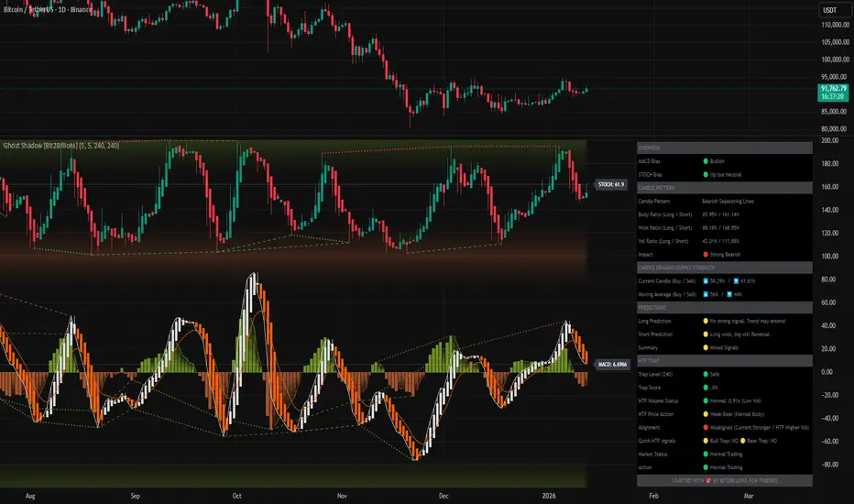Click the buy arrow icon before 56%
Screen dimensions: 854x504
(x=706, y=294)
